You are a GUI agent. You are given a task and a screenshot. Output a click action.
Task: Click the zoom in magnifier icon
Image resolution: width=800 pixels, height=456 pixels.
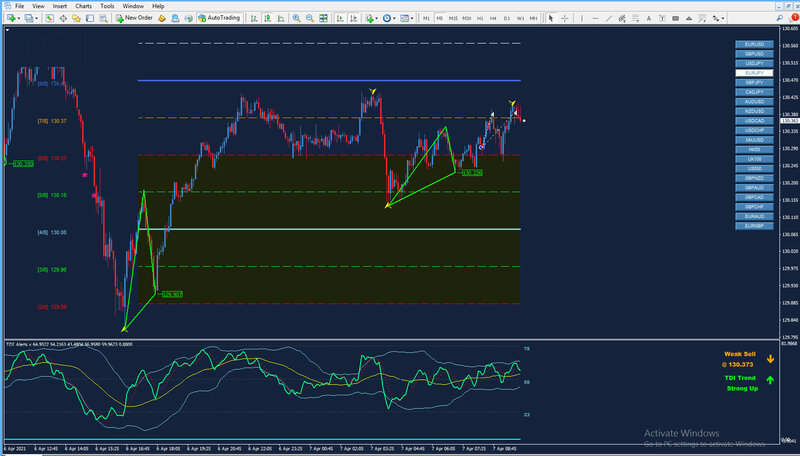tap(296, 18)
